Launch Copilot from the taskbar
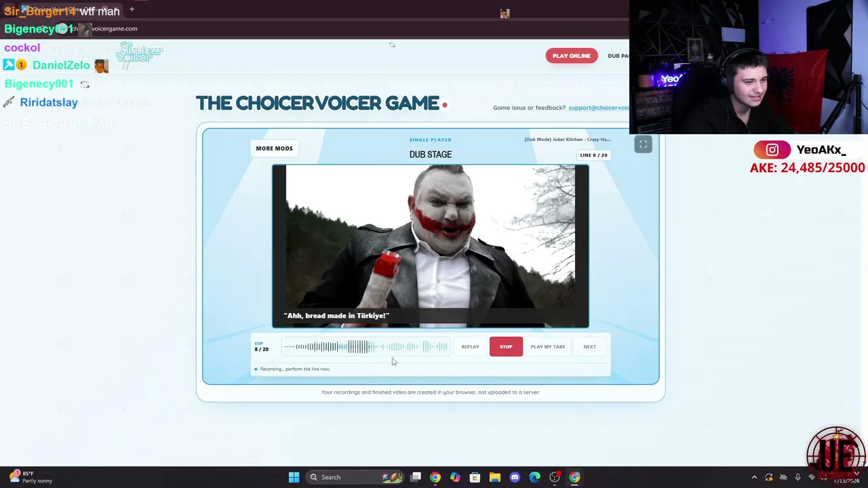868x488 pixels. coord(455,477)
